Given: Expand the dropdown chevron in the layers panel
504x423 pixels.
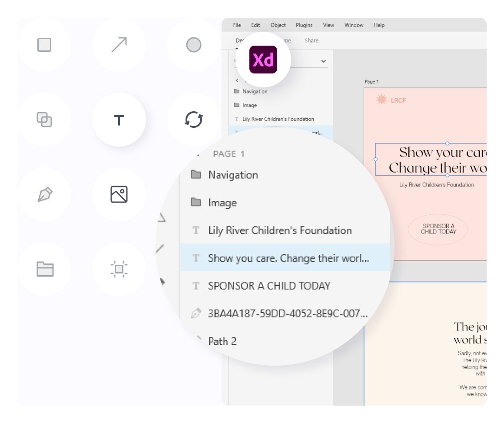Looking at the screenshot, I should coord(323,61).
